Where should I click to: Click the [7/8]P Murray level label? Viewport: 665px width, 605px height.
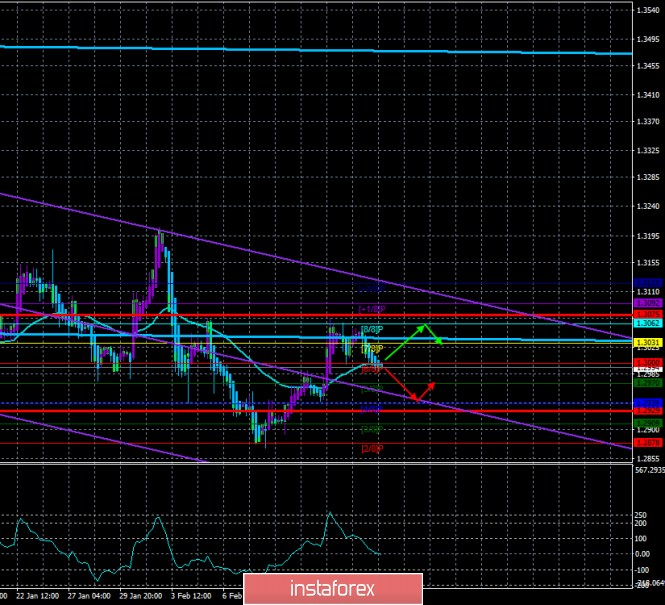click(372, 349)
